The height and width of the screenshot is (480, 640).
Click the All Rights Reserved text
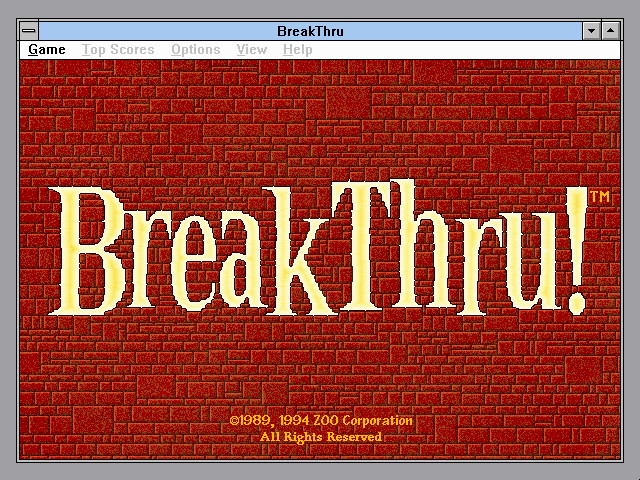click(x=320, y=437)
